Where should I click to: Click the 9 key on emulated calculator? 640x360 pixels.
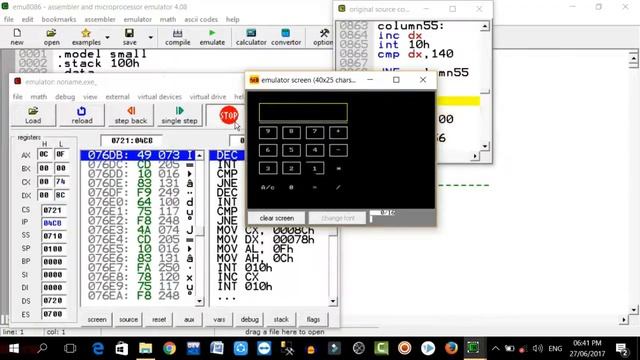[268, 132]
